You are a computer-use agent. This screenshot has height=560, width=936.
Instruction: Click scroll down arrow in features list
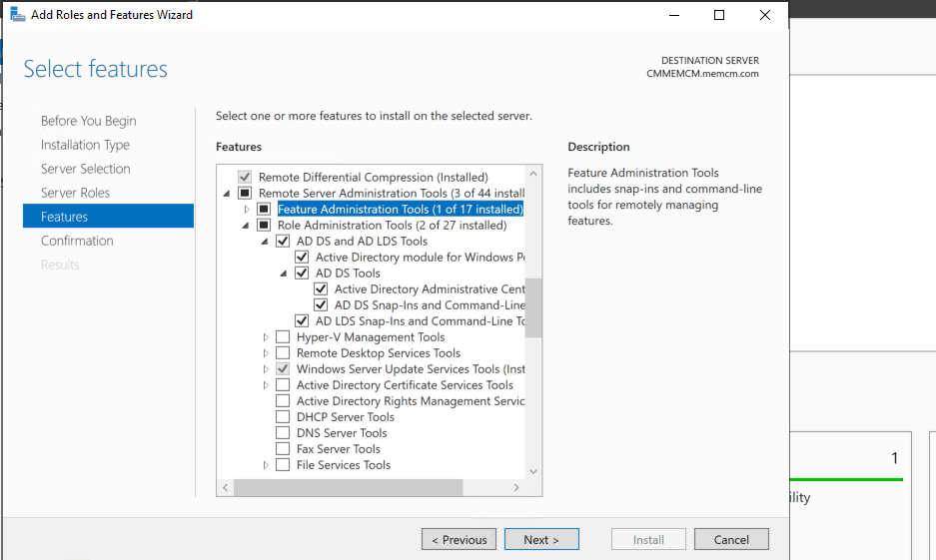pos(533,471)
